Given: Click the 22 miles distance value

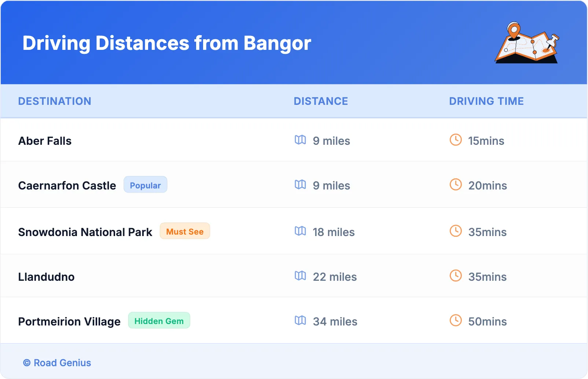Looking at the screenshot, I should 335,277.
